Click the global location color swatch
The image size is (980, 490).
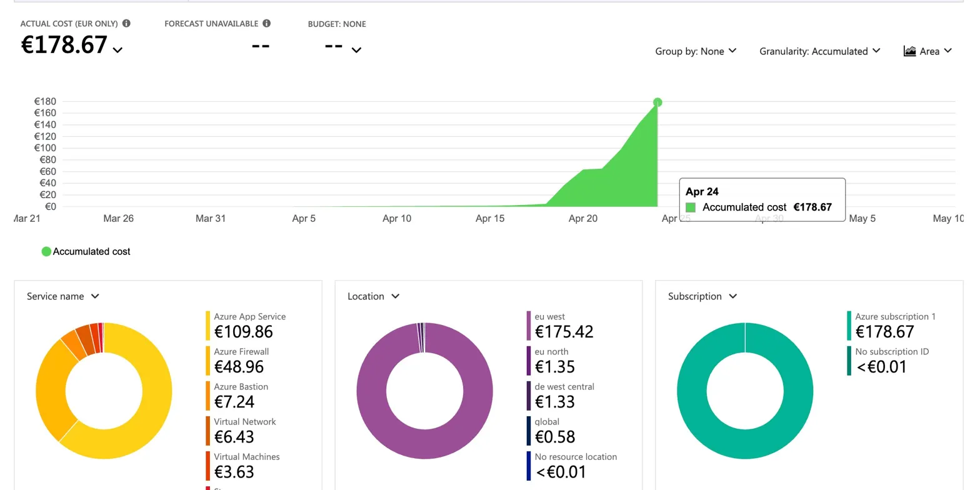529,431
